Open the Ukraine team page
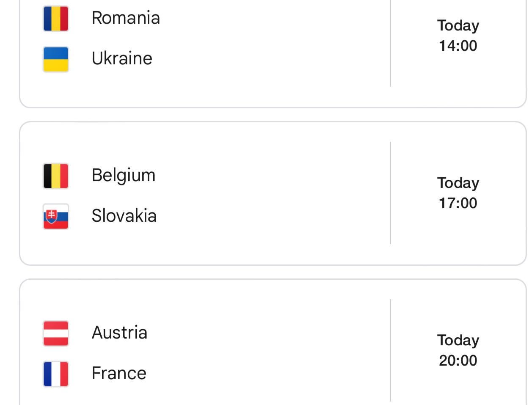 [x=121, y=58]
